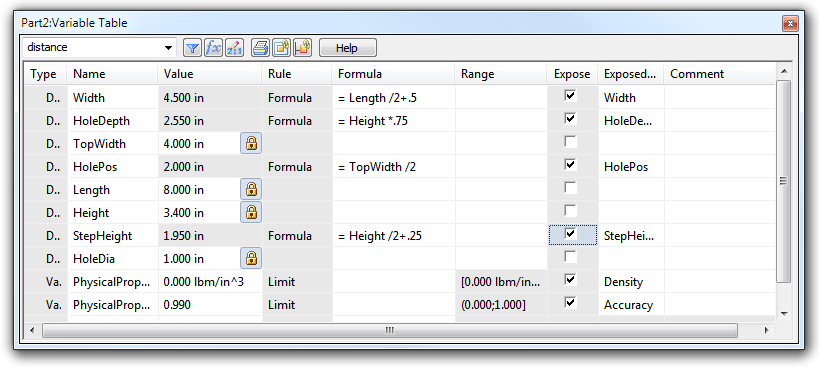The height and width of the screenshot is (368, 819).
Task: Uncheck Expose for the HolePos variable
Action: point(570,165)
